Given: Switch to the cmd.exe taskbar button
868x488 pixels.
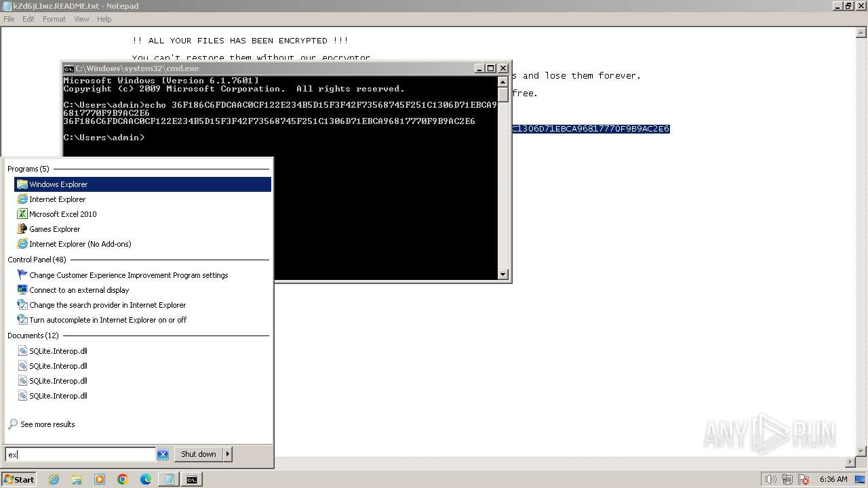Looking at the screenshot, I should pyautogui.click(x=192, y=479).
